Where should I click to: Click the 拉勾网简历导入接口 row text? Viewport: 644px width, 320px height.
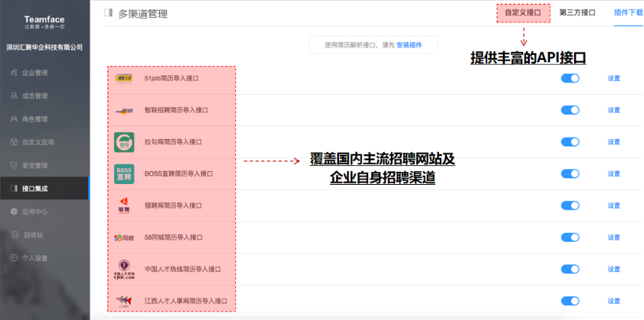174,142
